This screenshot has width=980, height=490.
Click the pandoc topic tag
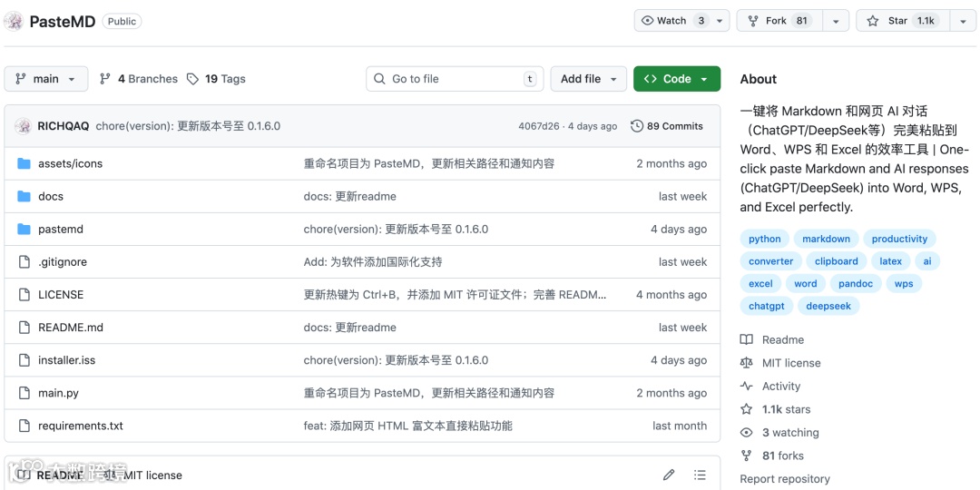pyautogui.click(x=856, y=284)
